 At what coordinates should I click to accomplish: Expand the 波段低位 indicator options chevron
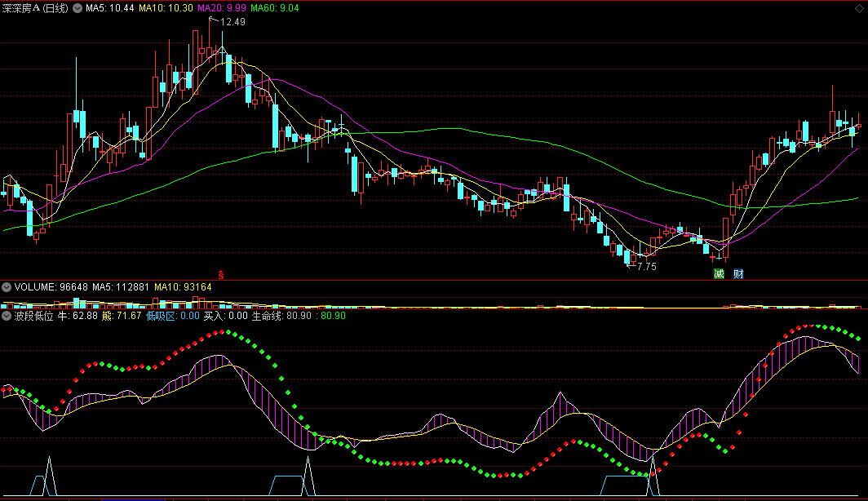pyautogui.click(x=7, y=316)
